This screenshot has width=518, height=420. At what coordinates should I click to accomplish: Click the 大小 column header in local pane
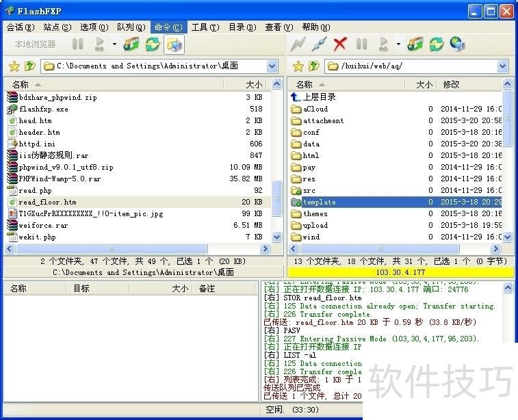click(253, 85)
